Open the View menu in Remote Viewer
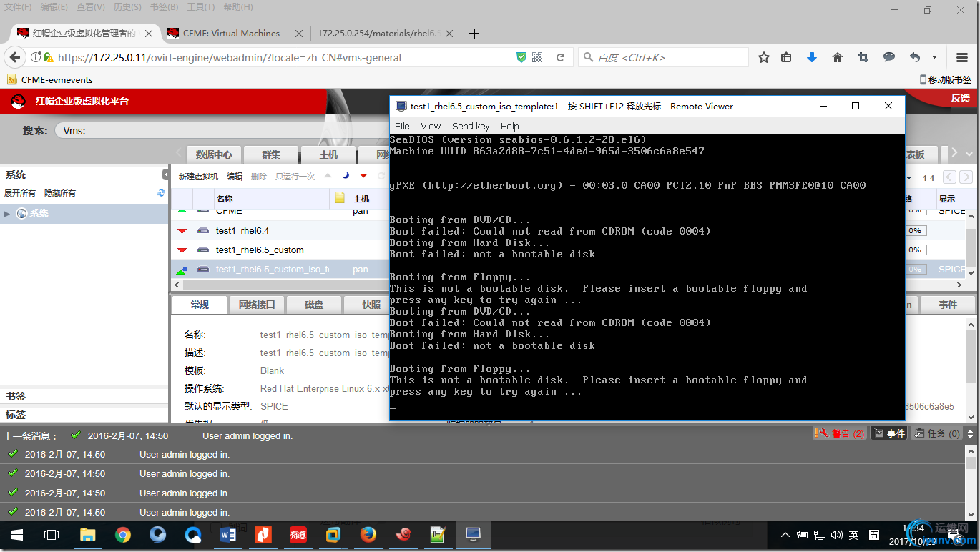Screen dimensions: 980x552 [431, 126]
